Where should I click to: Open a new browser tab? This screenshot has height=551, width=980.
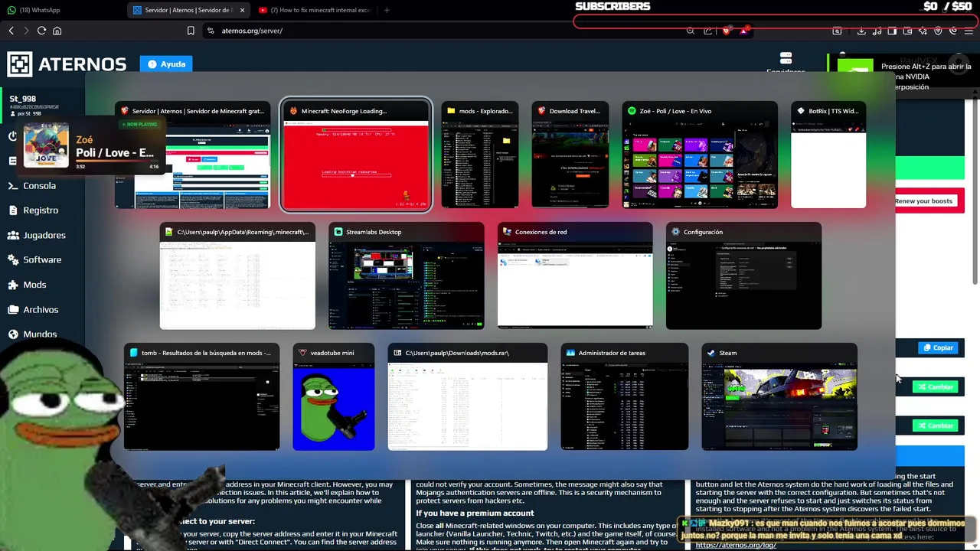(x=387, y=10)
